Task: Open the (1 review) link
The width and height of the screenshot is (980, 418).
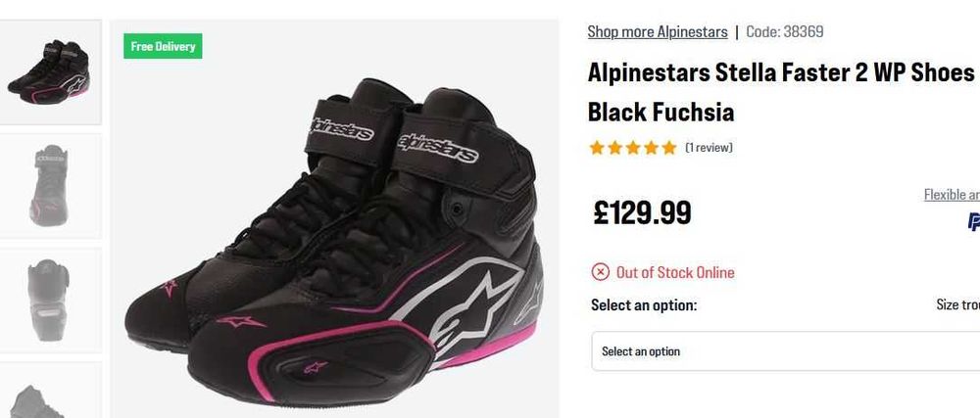Action: (x=709, y=148)
